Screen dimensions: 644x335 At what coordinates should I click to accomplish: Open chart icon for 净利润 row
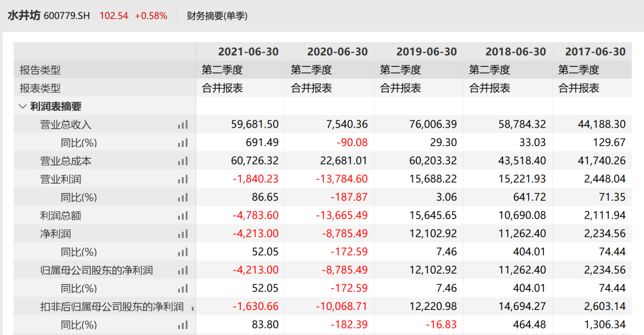click(183, 234)
